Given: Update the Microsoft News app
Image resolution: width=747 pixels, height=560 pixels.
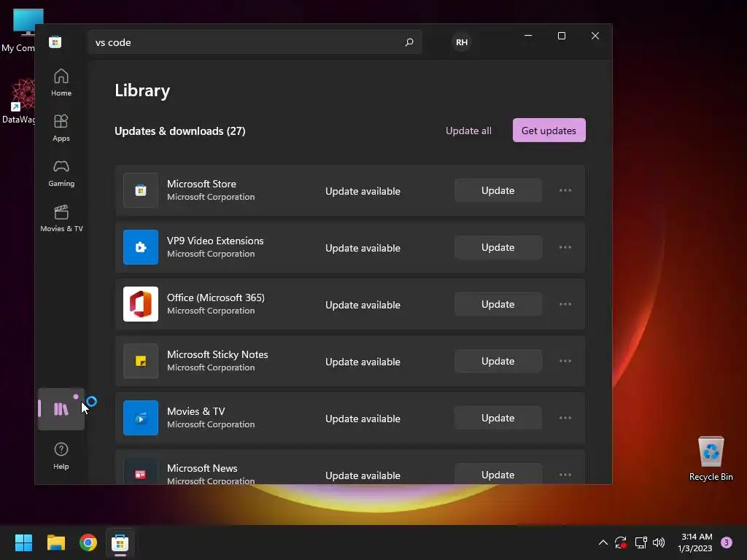Looking at the screenshot, I should point(498,474).
